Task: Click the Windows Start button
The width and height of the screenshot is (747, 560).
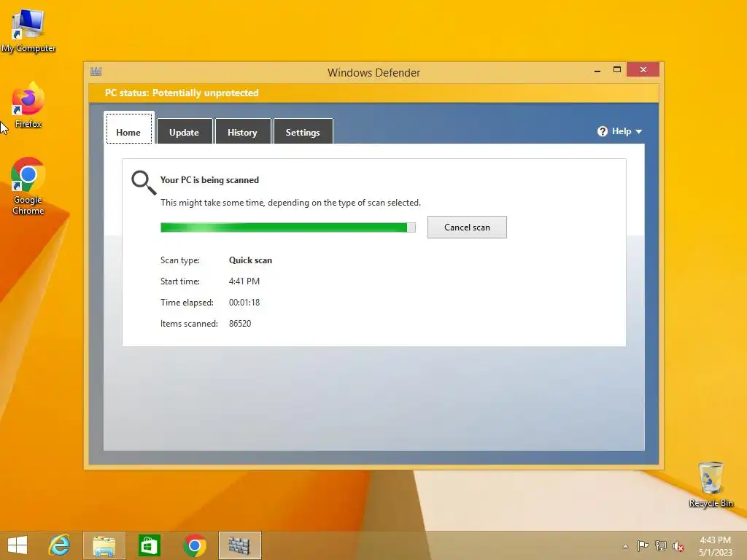Action: (18, 545)
